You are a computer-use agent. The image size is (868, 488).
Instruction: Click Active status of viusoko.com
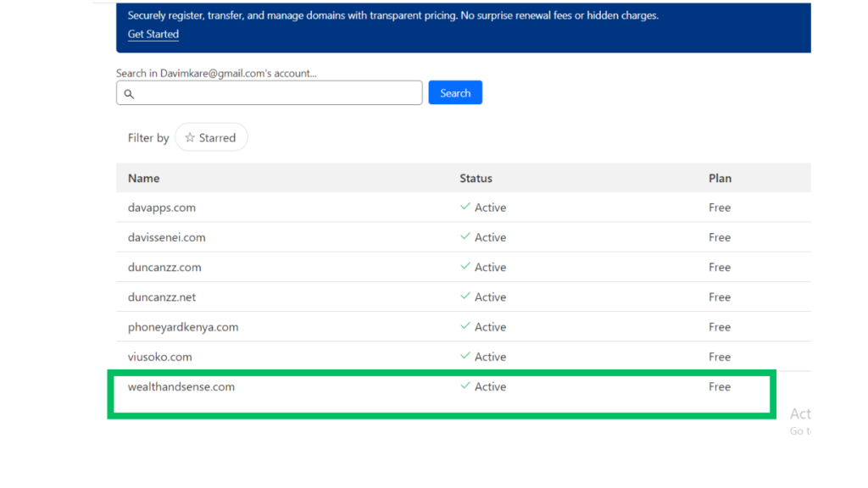(490, 357)
